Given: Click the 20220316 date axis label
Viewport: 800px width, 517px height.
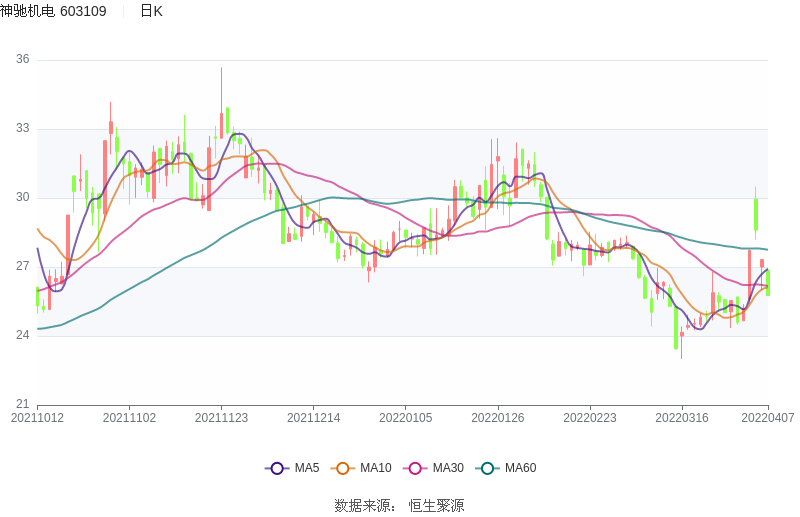Looking at the screenshot, I should [681, 418].
